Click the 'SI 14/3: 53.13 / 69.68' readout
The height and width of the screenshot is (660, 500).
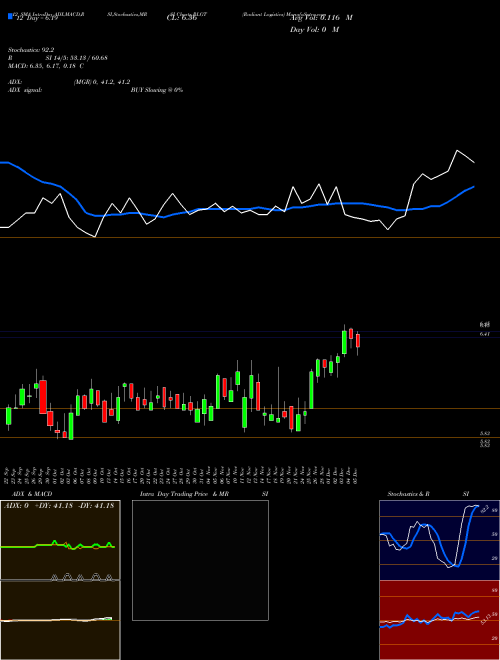(x=77, y=58)
